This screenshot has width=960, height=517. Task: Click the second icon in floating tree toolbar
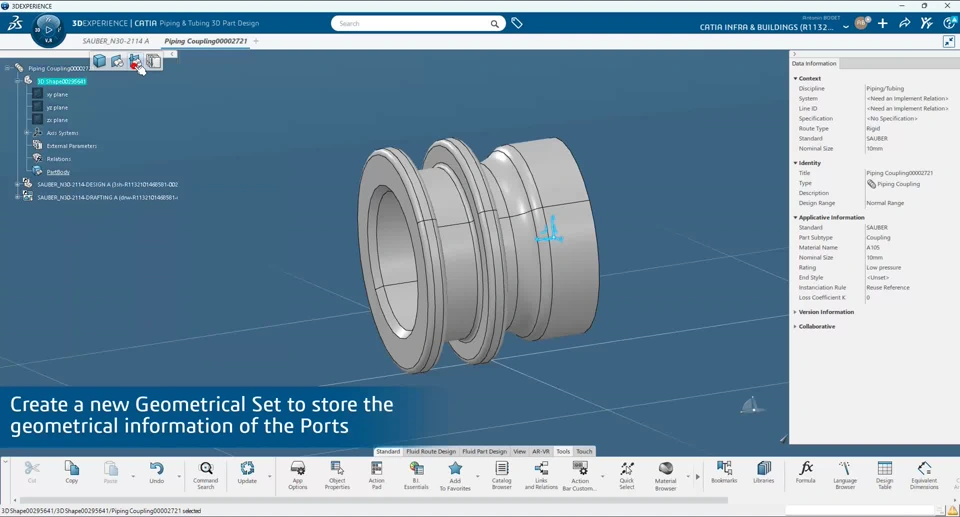click(x=117, y=61)
